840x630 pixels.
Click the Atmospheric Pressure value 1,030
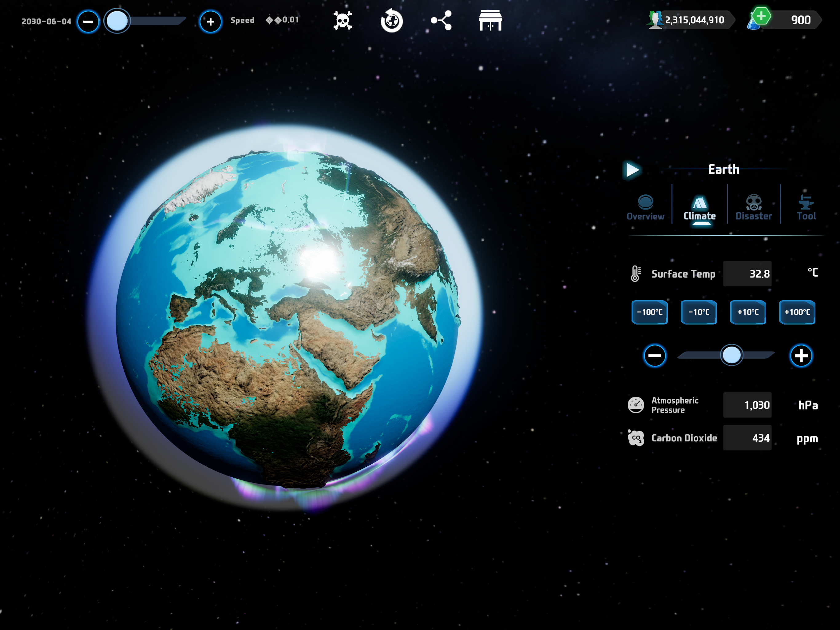[747, 405]
